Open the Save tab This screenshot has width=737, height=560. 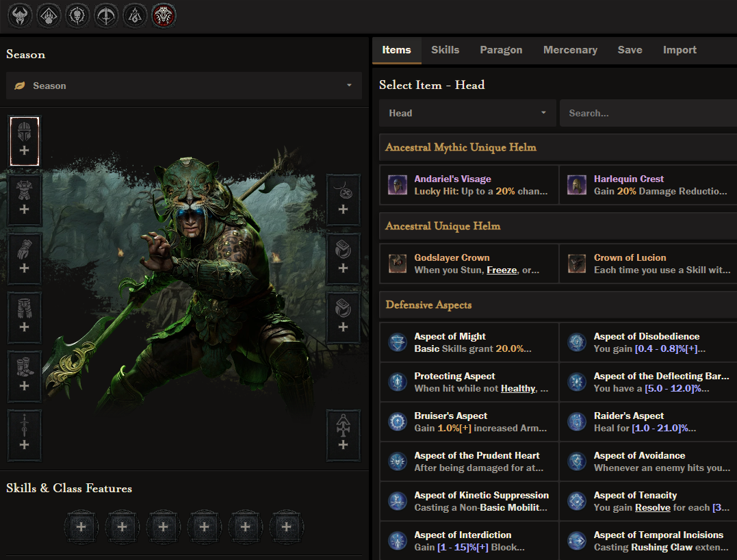(630, 50)
